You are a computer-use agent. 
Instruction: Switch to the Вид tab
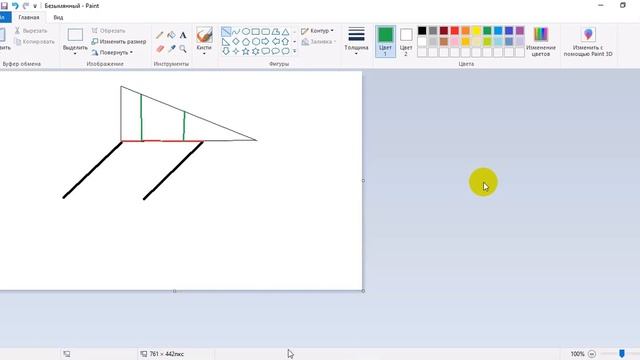(x=58, y=18)
